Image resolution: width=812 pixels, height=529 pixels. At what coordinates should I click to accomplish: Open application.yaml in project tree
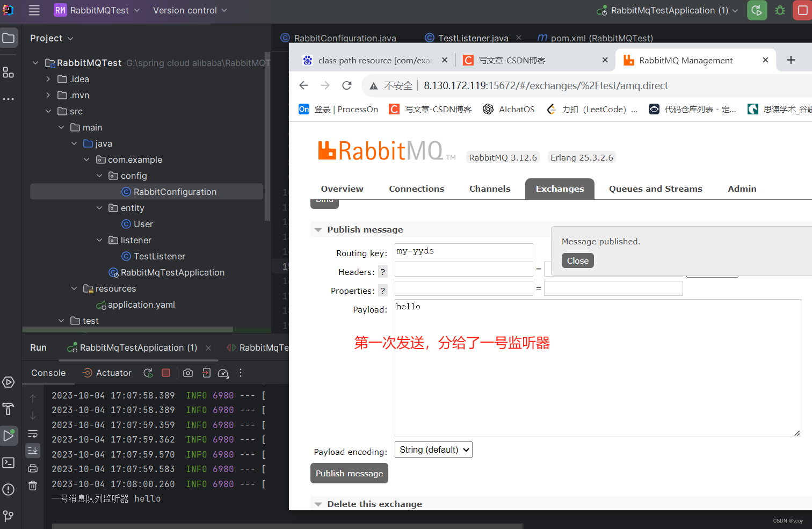coord(135,305)
